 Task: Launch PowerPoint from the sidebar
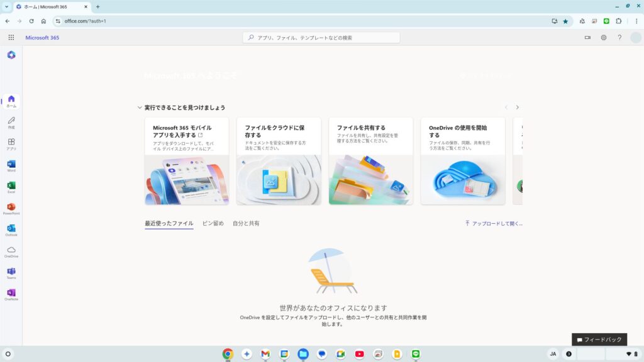coord(11,208)
